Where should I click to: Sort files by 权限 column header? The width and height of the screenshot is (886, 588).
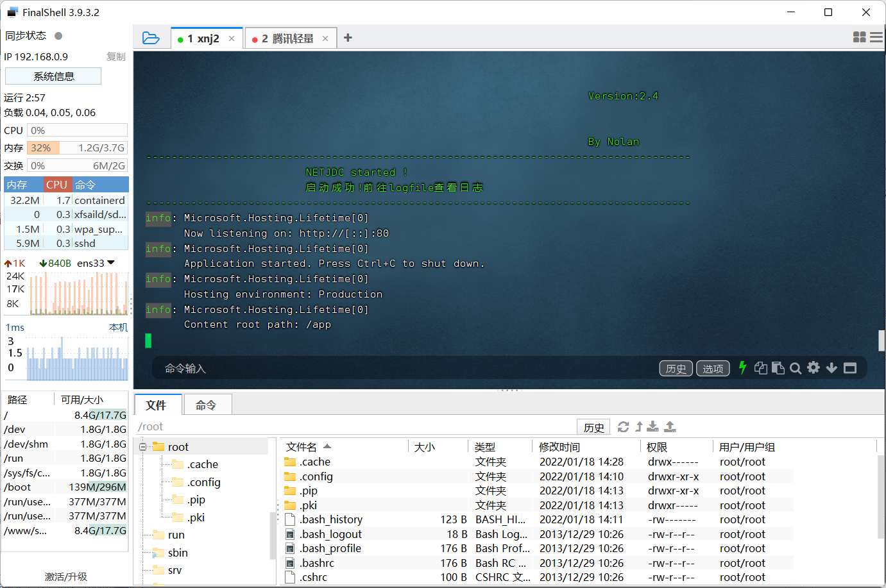pos(676,447)
